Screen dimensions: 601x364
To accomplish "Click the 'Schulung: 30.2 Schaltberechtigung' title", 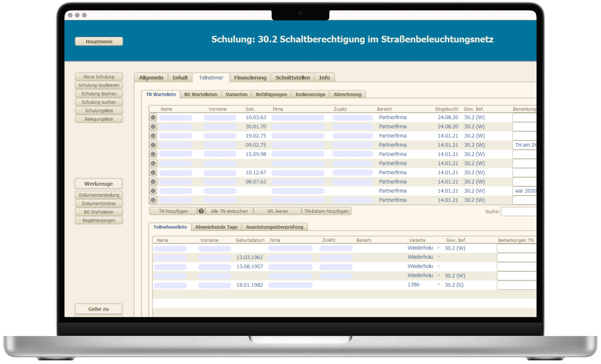I will (352, 39).
